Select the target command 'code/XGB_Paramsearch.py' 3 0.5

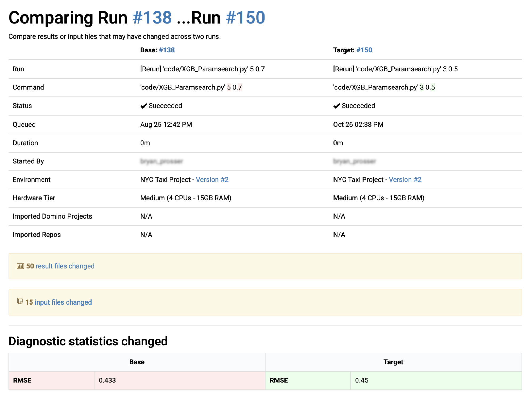(x=384, y=87)
